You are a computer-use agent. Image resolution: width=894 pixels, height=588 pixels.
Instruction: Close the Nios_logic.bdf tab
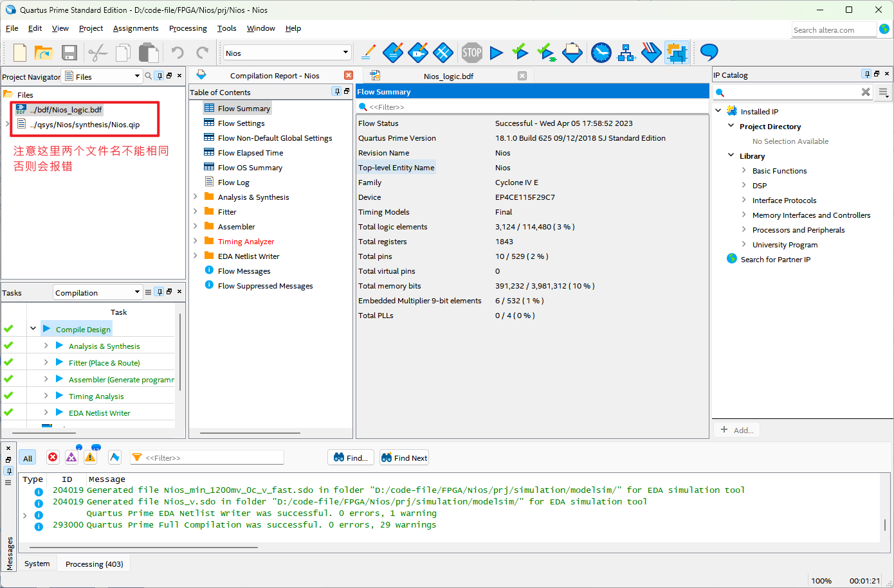coord(522,76)
